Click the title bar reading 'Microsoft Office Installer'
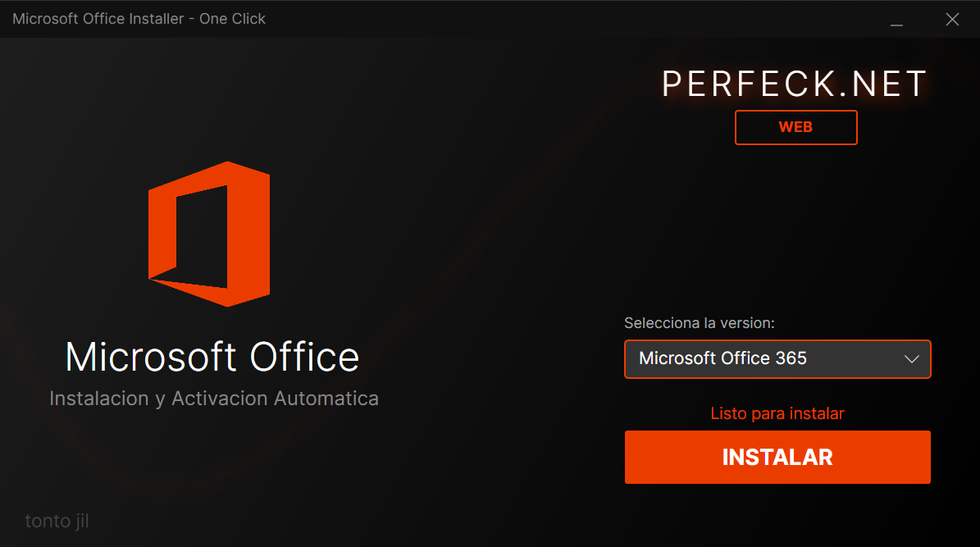This screenshot has height=547, width=980. pyautogui.click(x=138, y=18)
